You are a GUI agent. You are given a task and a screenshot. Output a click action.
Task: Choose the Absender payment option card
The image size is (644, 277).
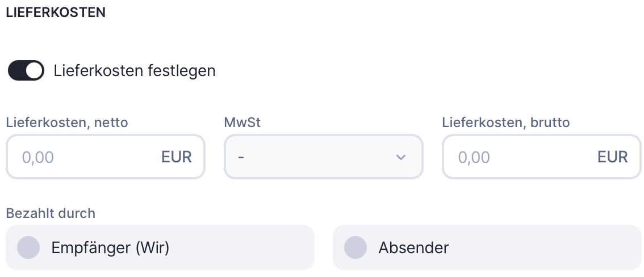point(487,247)
